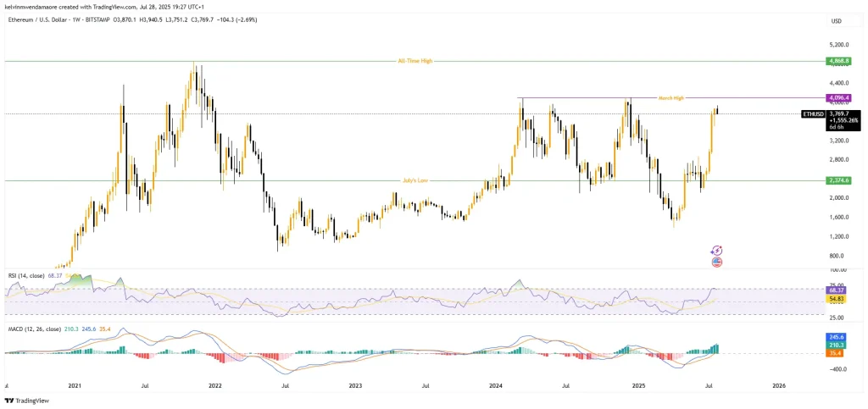Click the yellow 54.83 RSI average tag

point(834,298)
